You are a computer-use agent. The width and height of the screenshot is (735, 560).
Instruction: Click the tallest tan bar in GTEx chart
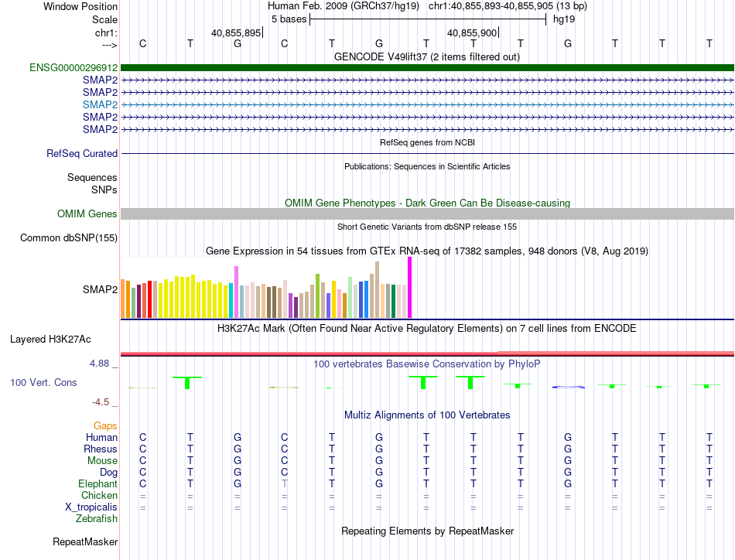378,290
